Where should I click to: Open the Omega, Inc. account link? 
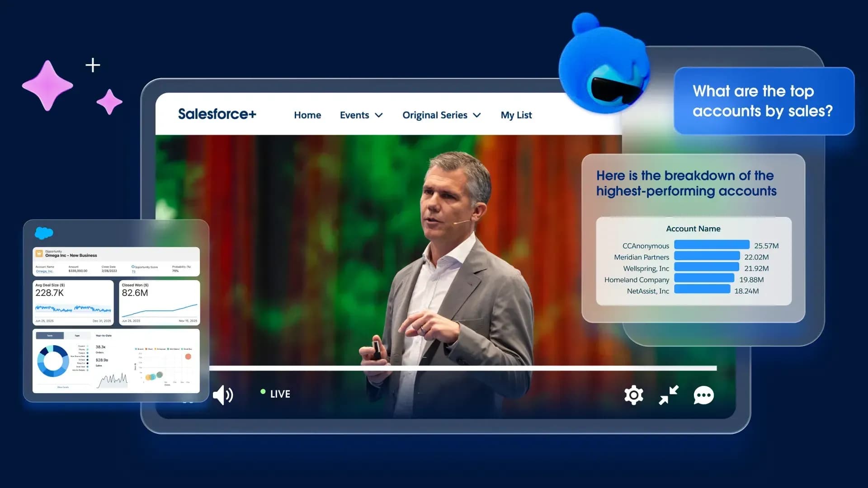[x=44, y=271]
